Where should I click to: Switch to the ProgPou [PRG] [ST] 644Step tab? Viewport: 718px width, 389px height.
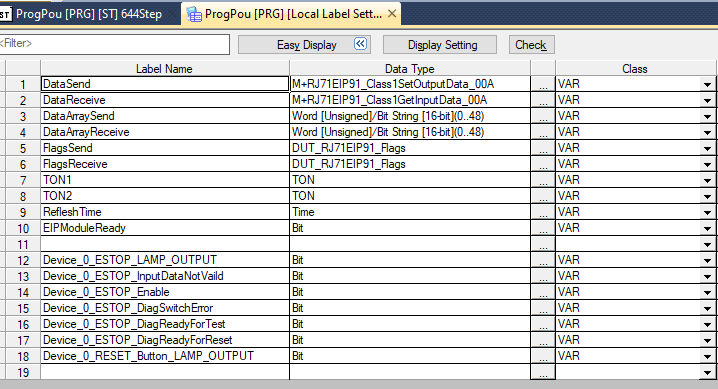click(x=88, y=14)
